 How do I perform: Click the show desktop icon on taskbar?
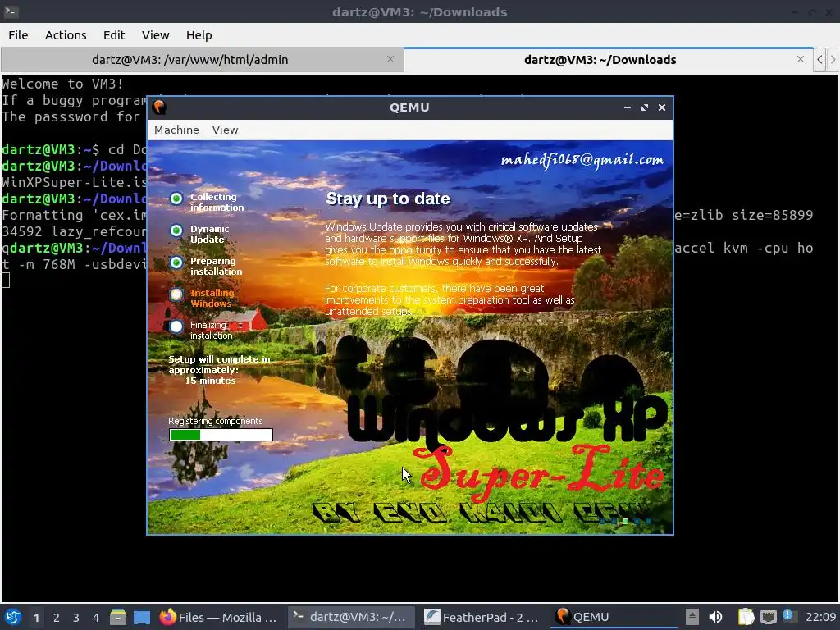click(x=141, y=617)
